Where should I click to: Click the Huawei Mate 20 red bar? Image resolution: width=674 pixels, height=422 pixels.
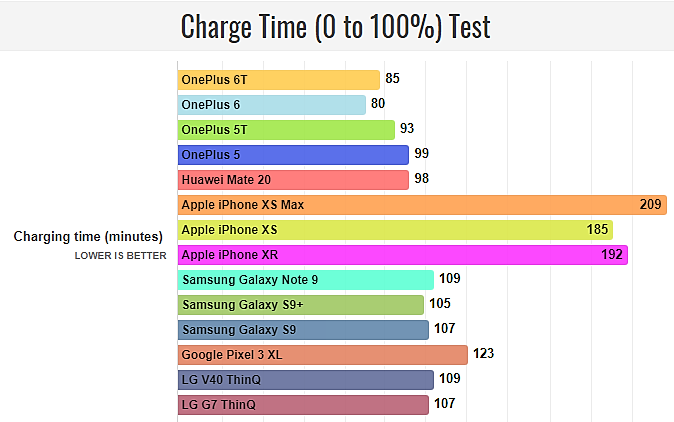pyautogui.click(x=293, y=180)
